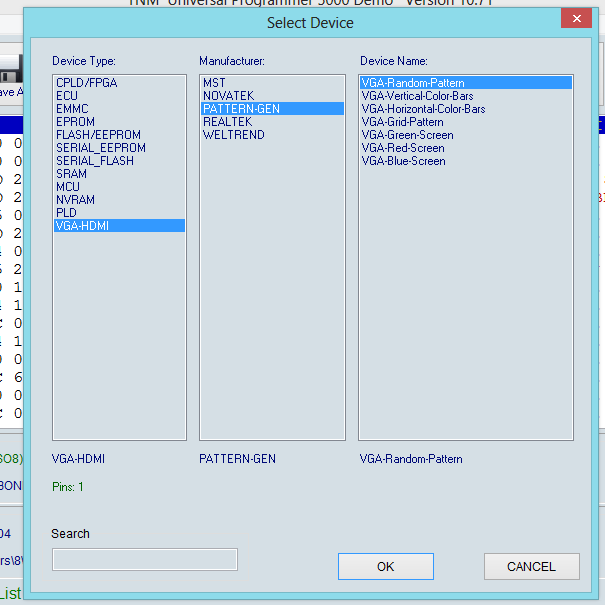Image resolution: width=605 pixels, height=605 pixels.
Task: Choose NOVATEK manufacturer
Action: [x=272, y=96]
